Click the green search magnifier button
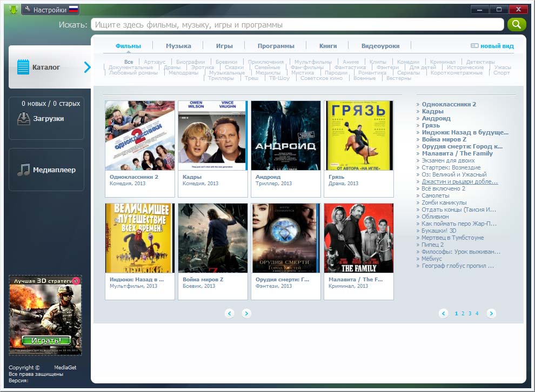535x392 pixels. (x=516, y=24)
